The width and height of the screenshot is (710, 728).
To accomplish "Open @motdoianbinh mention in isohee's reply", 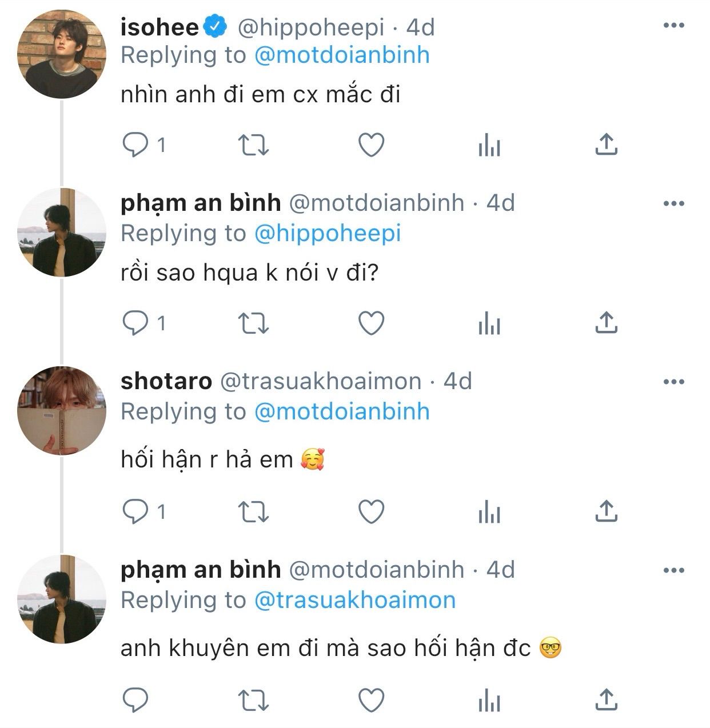I will (341, 55).
